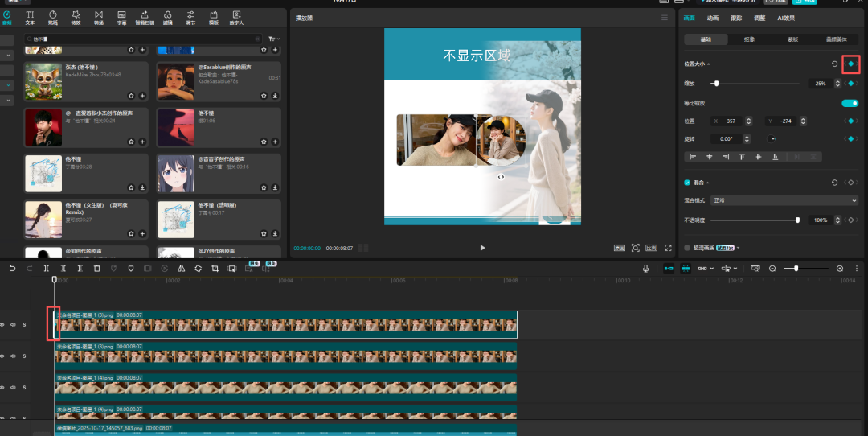Uncheck the 混合 checkbox

point(686,183)
